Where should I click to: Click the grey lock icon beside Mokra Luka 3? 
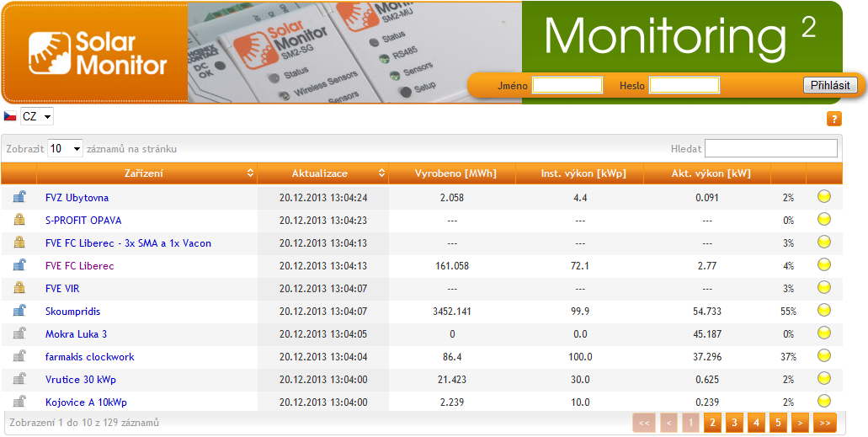click(x=19, y=334)
